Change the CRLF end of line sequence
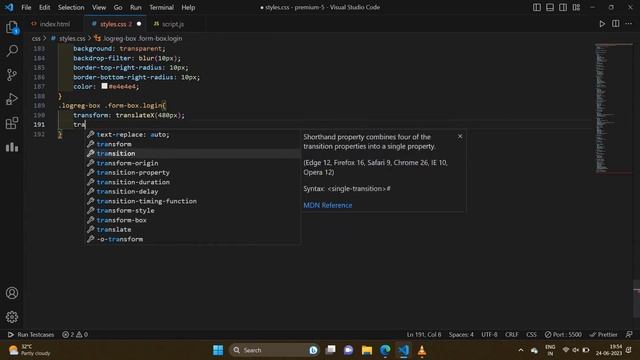The height and width of the screenshot is (360, 640). 511,334
